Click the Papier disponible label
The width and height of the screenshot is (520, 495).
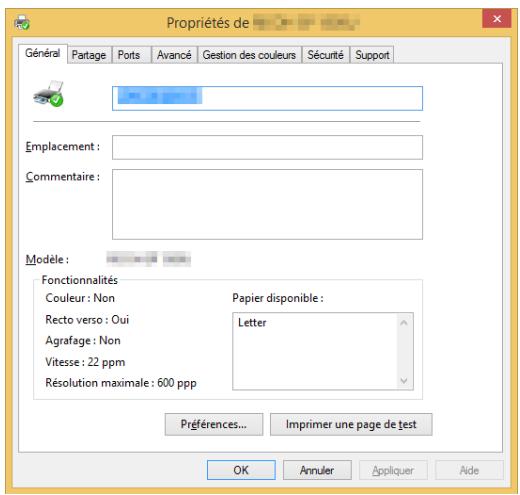tap(278, 298)
